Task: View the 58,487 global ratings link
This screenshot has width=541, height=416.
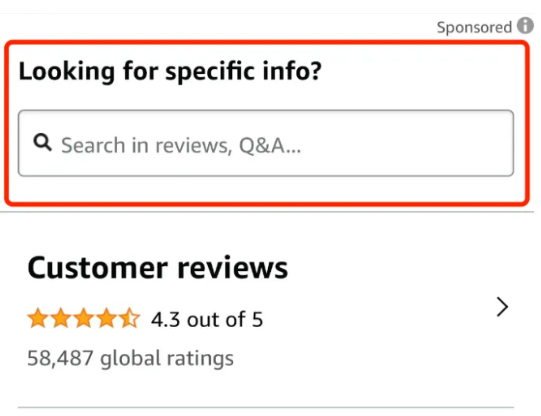Action: [130, 358]
